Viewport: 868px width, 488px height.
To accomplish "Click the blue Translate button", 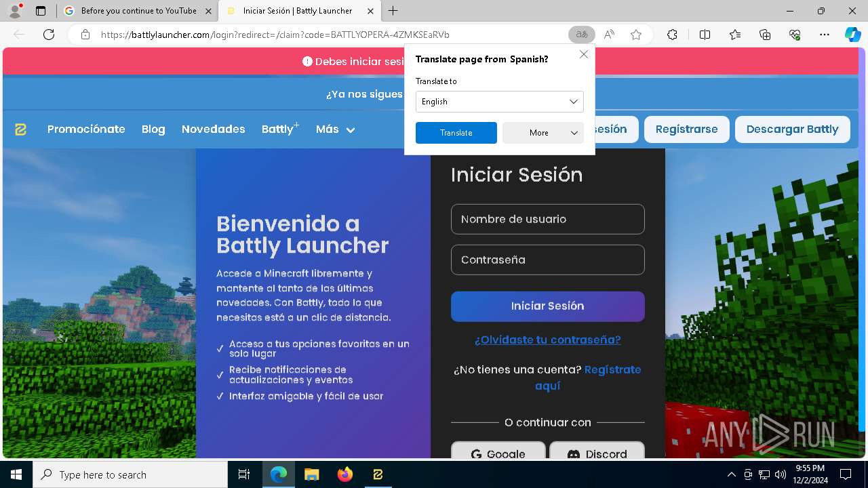I will click(x=456, y=133).
